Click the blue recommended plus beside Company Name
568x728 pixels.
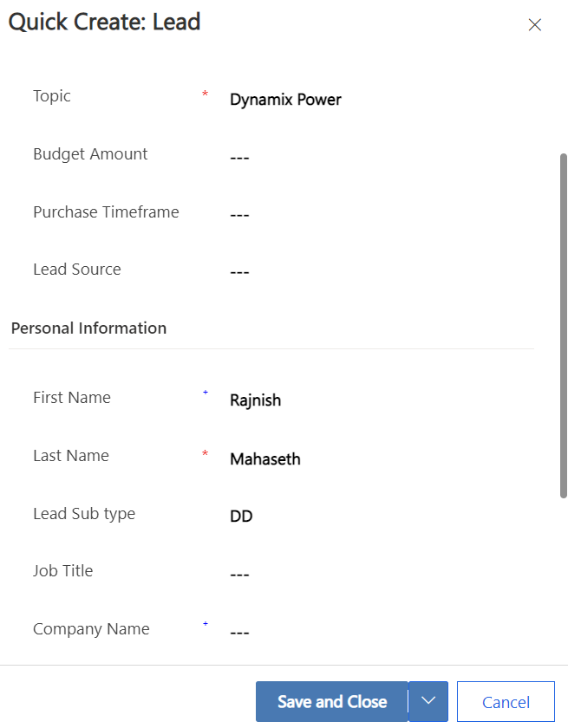pyautogui.click(x=206, y=624)
